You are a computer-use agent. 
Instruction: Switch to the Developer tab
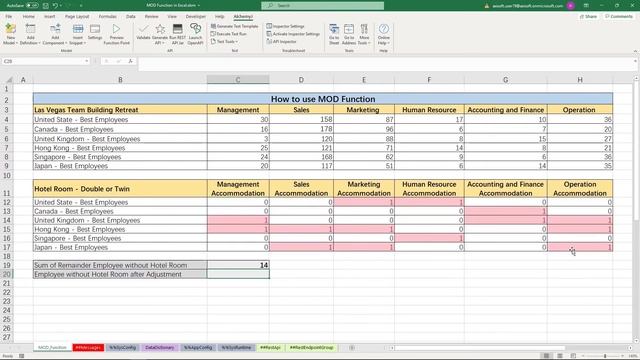tap(196, 17)
